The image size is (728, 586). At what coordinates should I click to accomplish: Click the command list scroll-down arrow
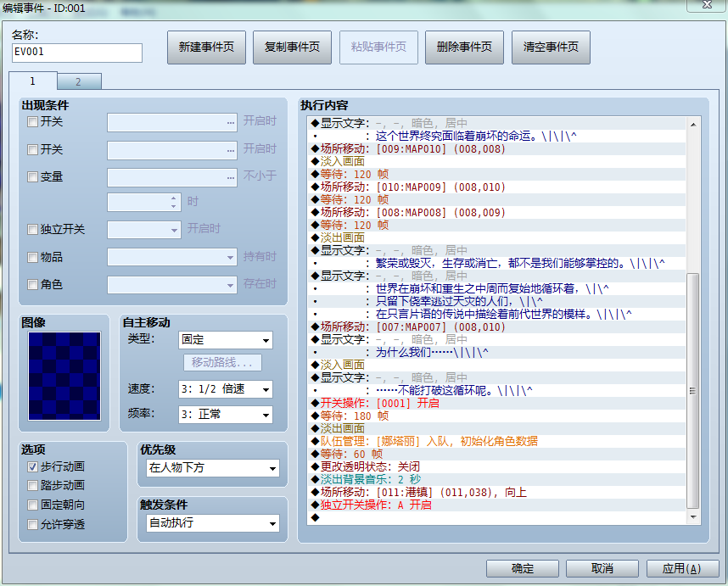(x=692, y=516)
